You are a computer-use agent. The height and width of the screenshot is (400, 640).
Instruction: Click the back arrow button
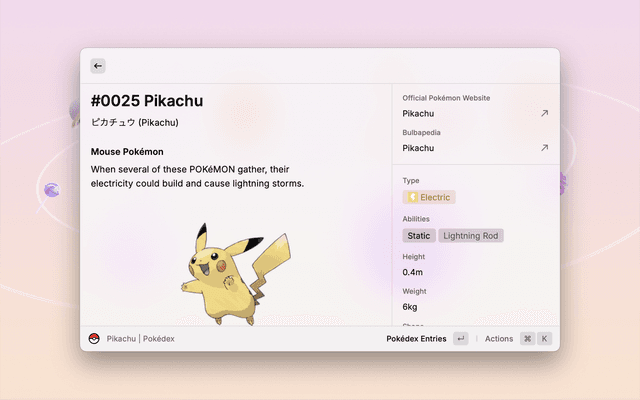(98, 66)
